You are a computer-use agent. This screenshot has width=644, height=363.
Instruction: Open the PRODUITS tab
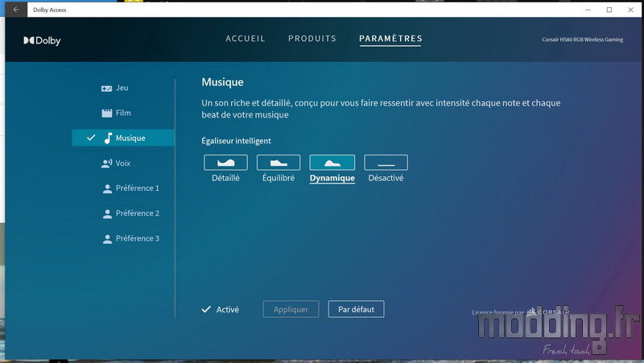coord(312,39)
